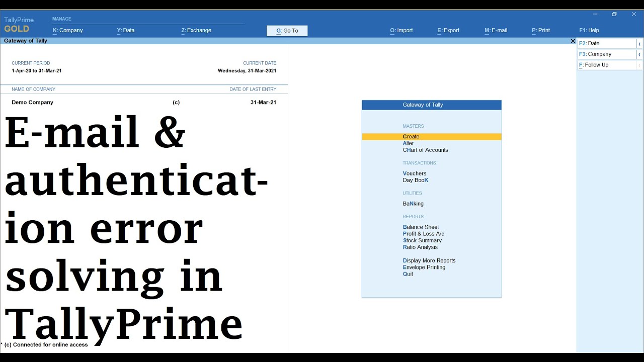
Task: Click the F2: Date button
Action: [x=607, y=43]
